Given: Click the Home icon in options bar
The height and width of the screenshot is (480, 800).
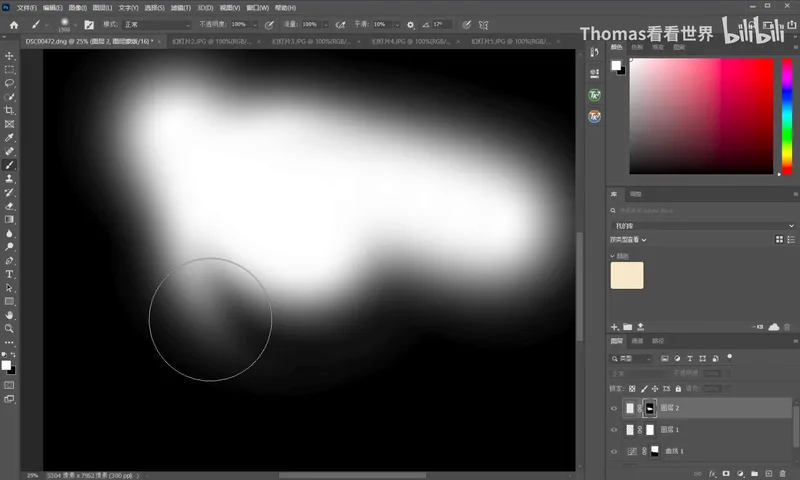Looking at the screenshot, I should point(14,24).
